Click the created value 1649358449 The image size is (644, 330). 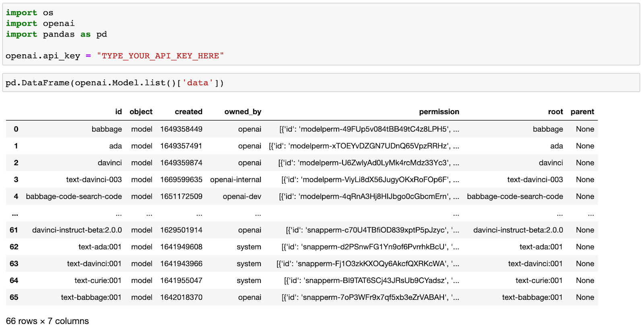(x=181, y=129)
